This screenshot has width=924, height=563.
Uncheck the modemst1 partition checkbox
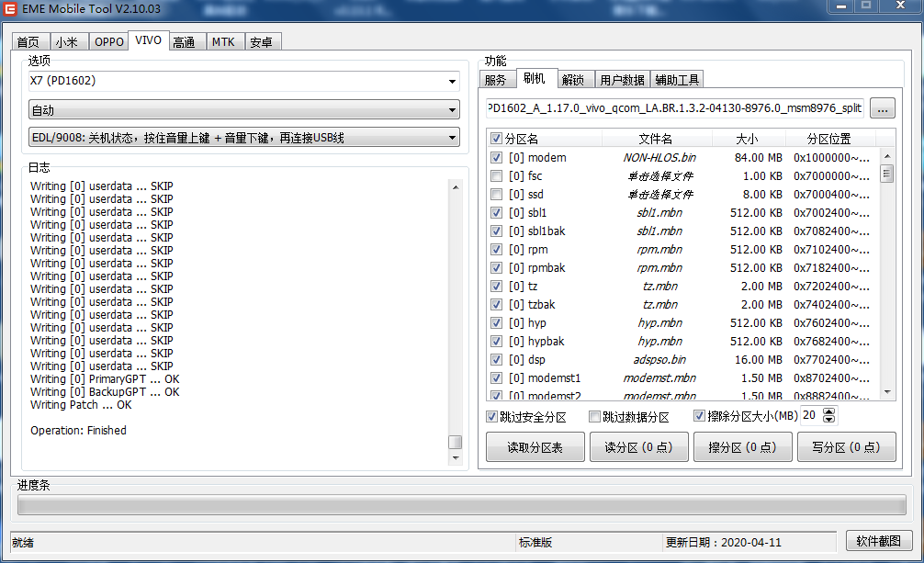(x=496, y=377)
